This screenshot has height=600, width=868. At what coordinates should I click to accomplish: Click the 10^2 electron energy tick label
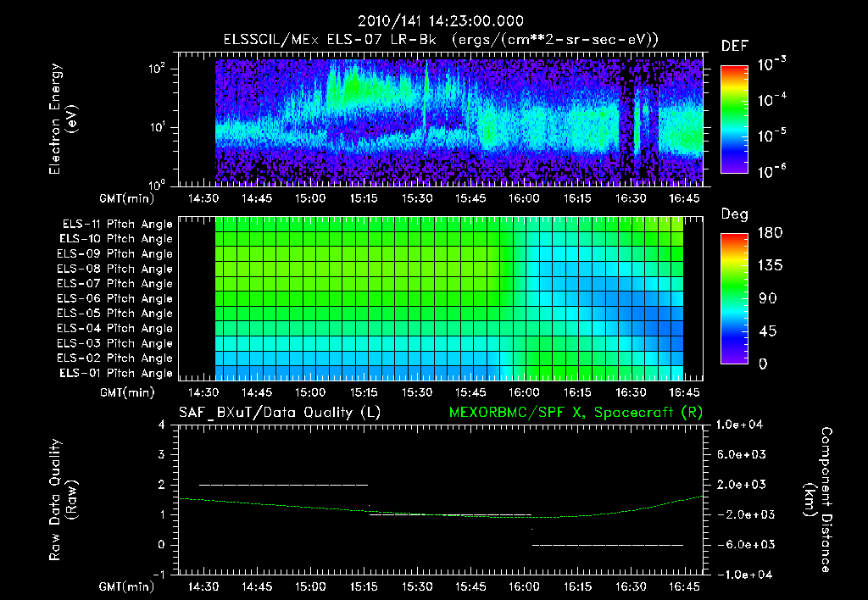157,69
